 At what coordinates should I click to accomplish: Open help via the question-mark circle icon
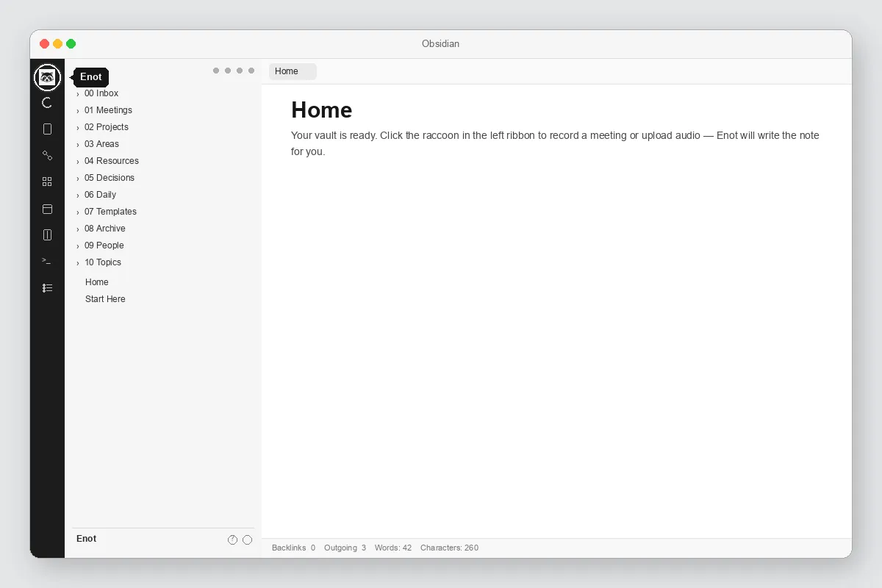[x=232, y=539]
